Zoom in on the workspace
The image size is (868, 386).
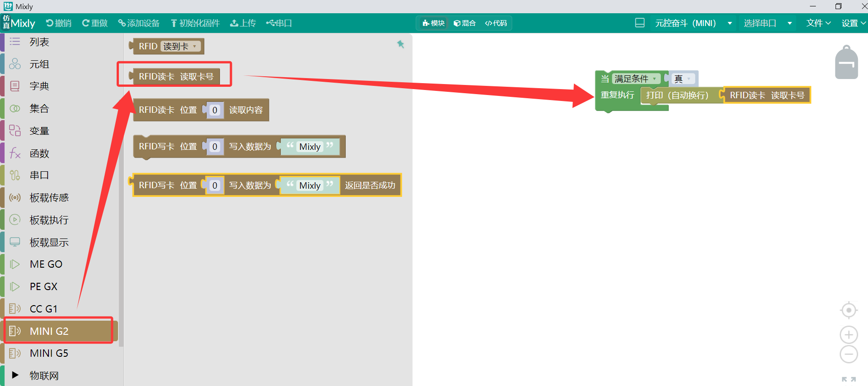[849, 335]
